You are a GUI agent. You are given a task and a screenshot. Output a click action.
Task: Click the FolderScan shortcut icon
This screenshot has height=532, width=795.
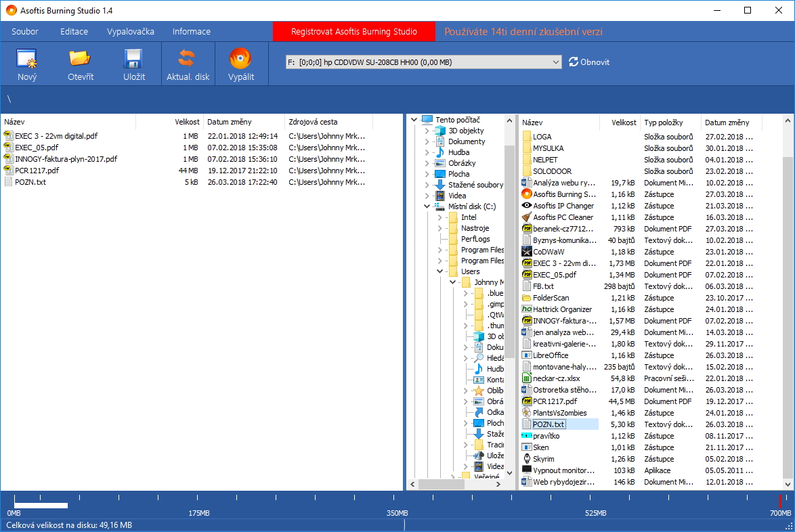click(x=527, y=297)
